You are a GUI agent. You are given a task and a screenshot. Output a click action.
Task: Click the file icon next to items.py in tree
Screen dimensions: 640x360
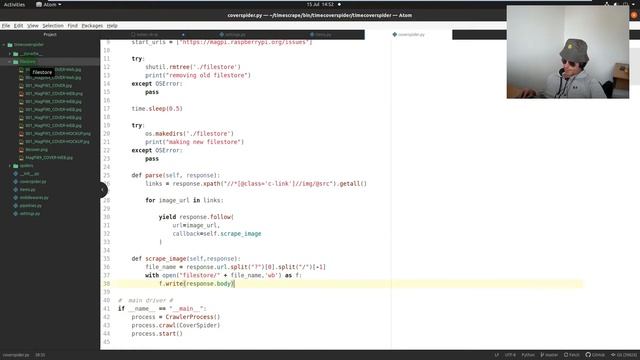pos(16,189)
